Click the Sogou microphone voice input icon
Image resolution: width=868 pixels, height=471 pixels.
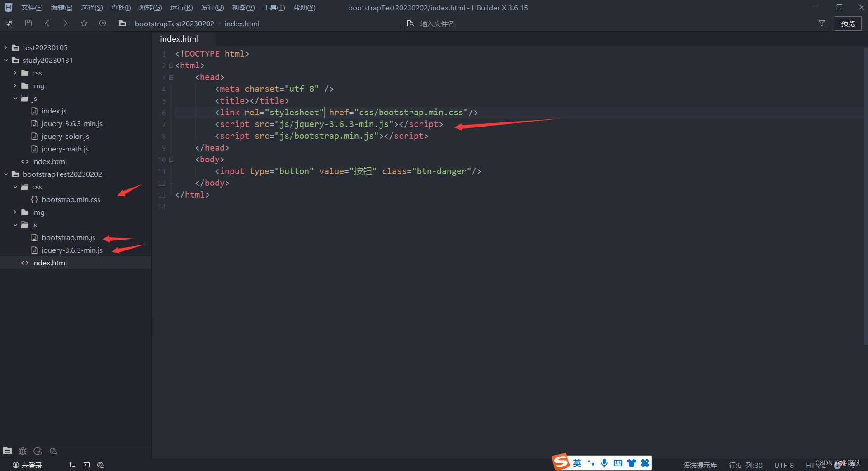point(604,463)
